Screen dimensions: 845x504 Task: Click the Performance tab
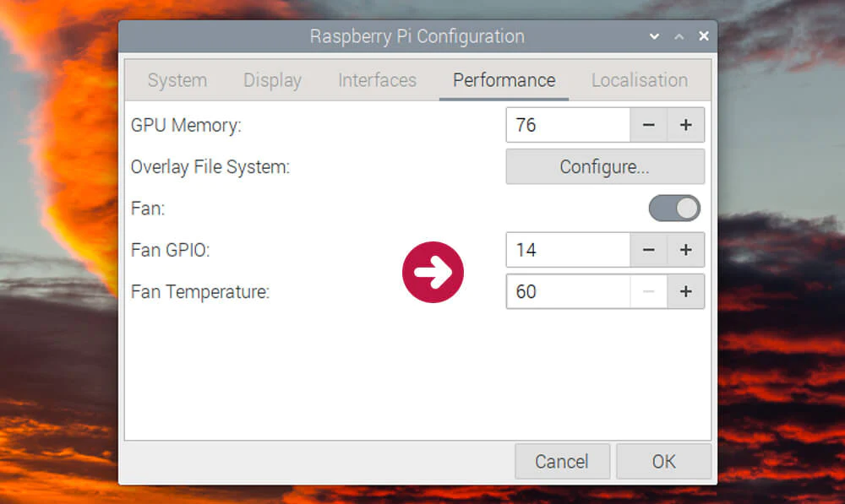(x=504, y=81)
